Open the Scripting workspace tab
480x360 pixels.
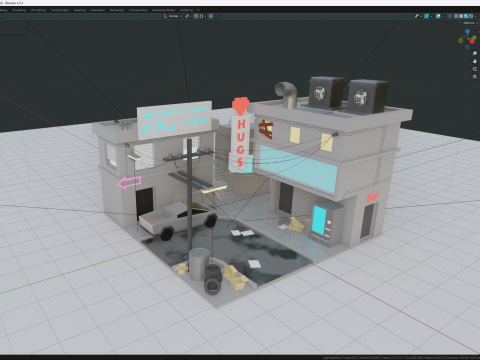tap(186, 10)
